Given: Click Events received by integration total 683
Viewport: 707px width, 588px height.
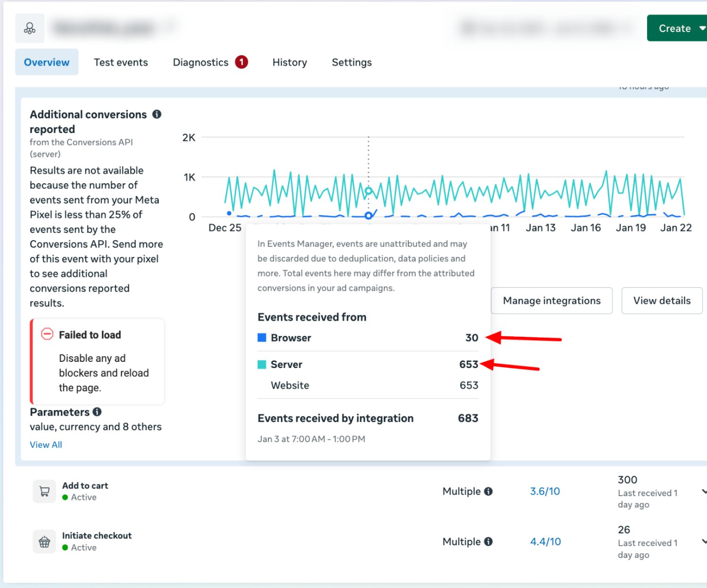Looking at the screenshot, I should pos(468,418).
